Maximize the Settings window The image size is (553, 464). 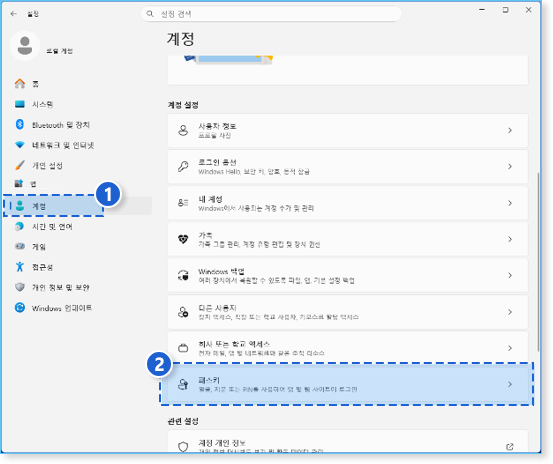505,10
